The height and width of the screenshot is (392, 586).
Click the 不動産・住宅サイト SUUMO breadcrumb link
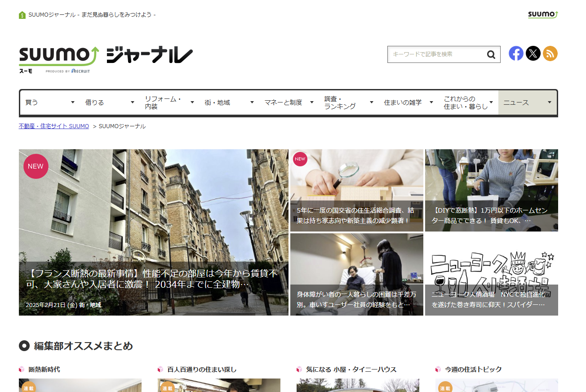pyautogui.click(x=54, y=126)
